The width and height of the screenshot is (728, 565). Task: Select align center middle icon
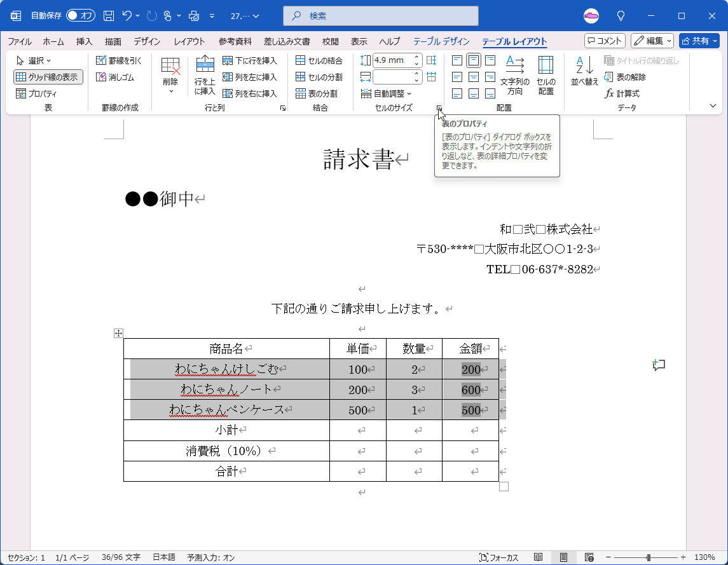(x=474, y=77)
